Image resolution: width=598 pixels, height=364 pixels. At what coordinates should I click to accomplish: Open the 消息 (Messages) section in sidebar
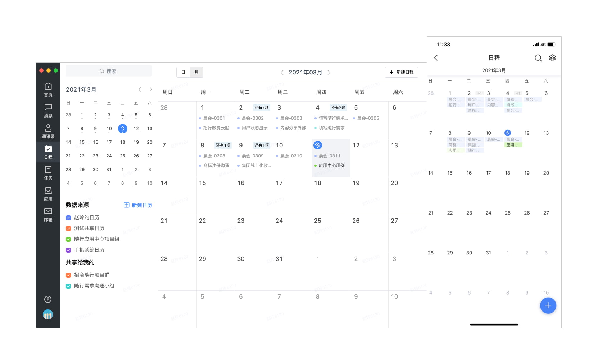48,110
